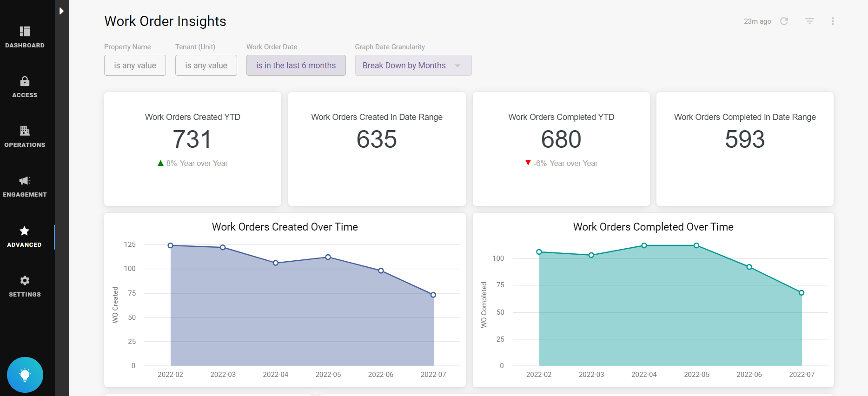This screenshot has width=868, height=396.
Task: Open Settings gear in sidebar
Action: pyautogui.click(x=25, y=286)
